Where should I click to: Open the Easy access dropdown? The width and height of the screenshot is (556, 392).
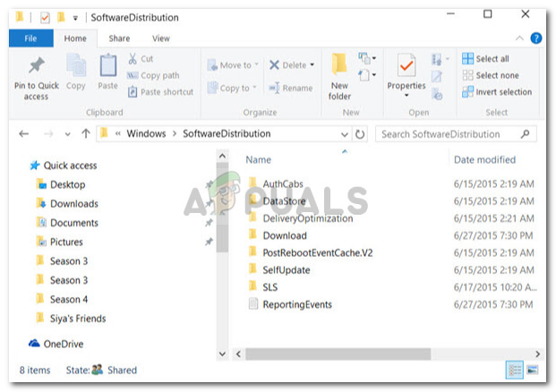(x=367, y=75)
